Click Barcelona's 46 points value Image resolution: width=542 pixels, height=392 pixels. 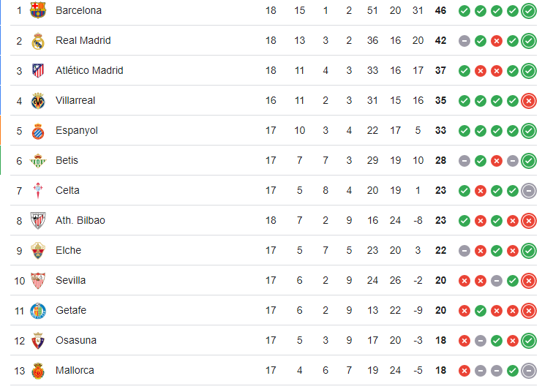440,10
